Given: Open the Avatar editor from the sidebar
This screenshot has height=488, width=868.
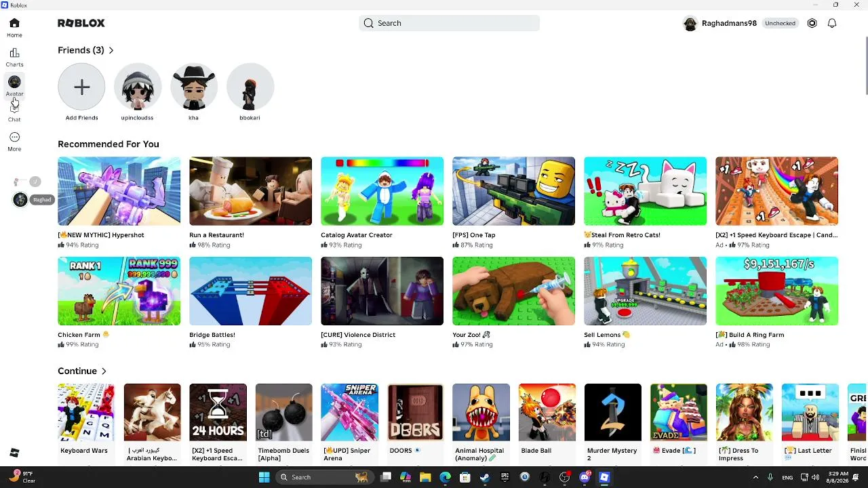Looking at the screenshot, I should (14, 86).
